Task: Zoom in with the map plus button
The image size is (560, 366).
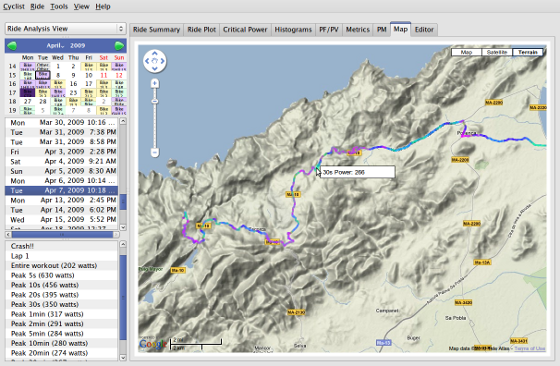Action: [155, 84]
